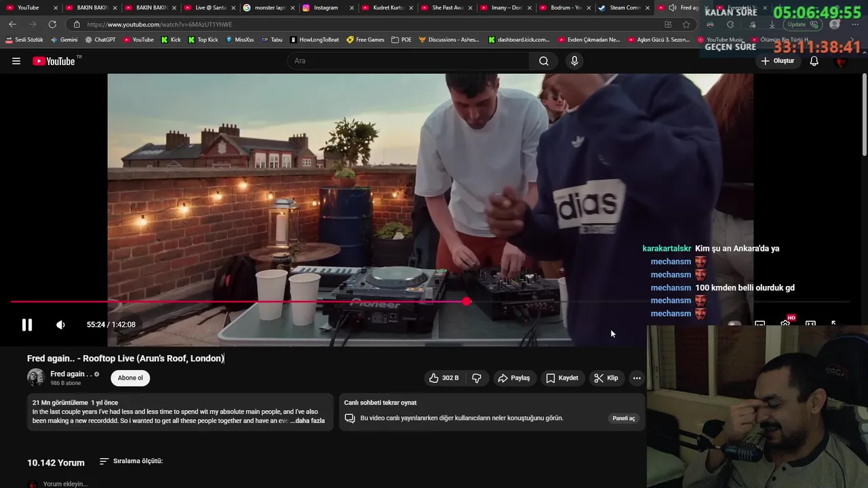Open the account avatar menu

coord(842,61)
